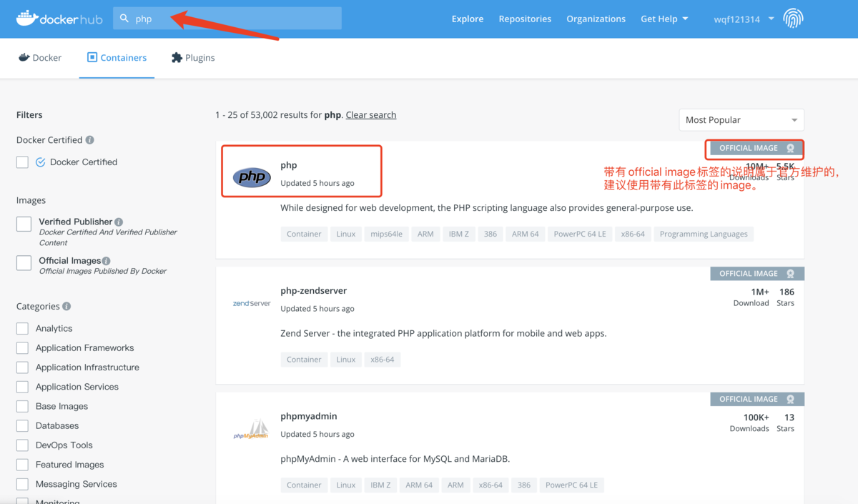Image resolution: width=858 pixels, height=504 pixels.
Task: Click the PowerPC 64 LE tag on php
Action: click(x=580, y=234)
